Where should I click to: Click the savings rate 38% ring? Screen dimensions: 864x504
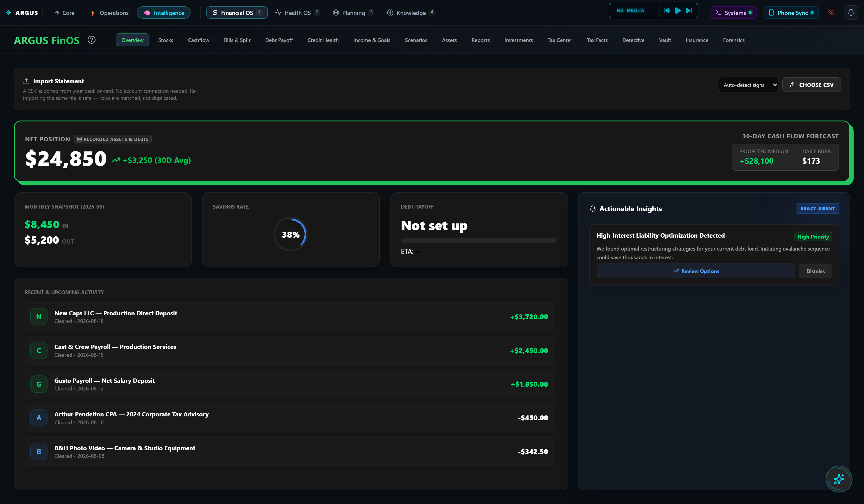point(290,234)
